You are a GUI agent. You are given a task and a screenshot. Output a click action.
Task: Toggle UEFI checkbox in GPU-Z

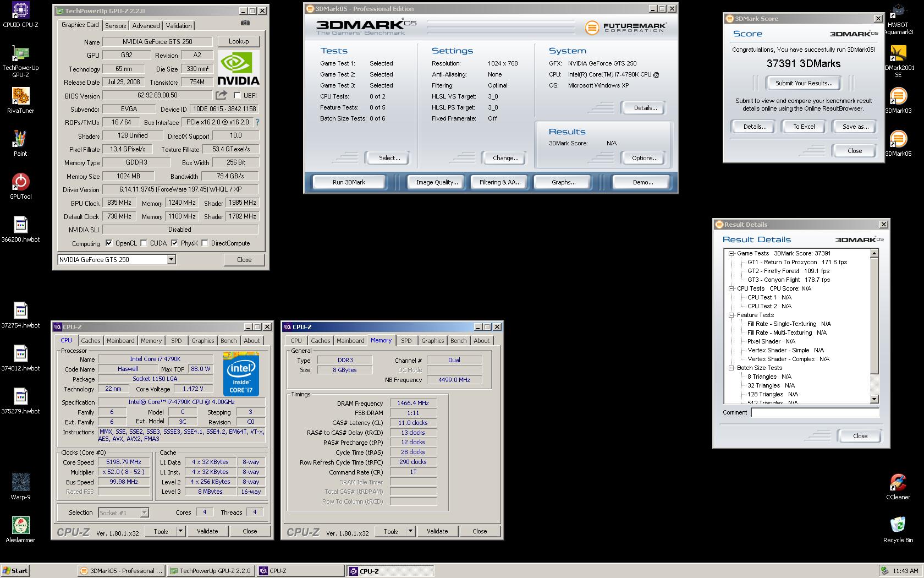point(237,95)
